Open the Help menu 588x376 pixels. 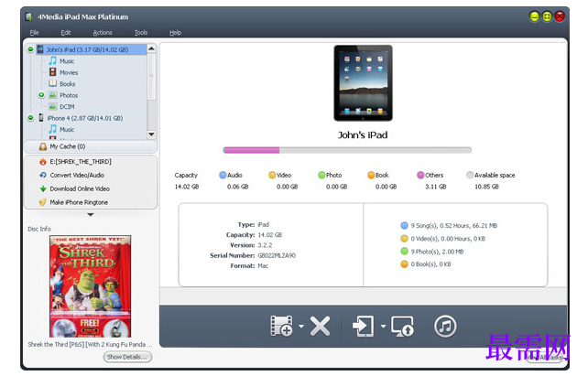pyautogui.click(x=175, y=33)
